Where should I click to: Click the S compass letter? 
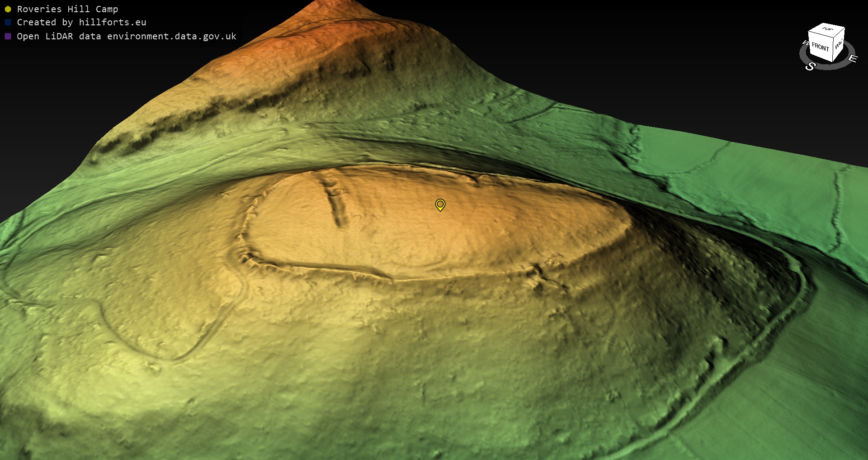pyautogui.click(x=810, y=66)
